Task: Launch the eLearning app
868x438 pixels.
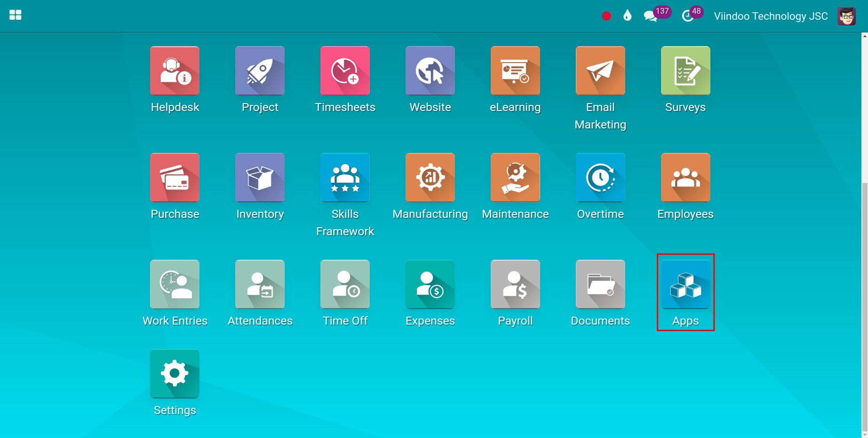Action: pyautogui.click(x=515, y=71)
